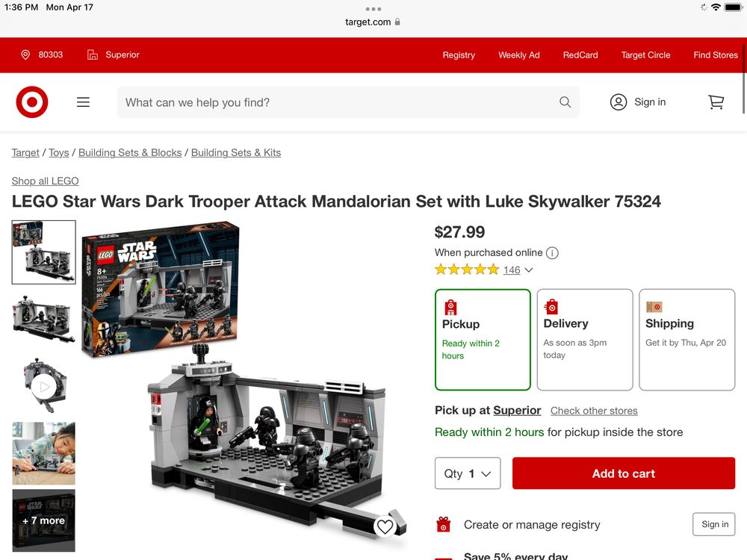Image resolution: width=747 pixels, height=560 pixels.
Task: Open the hamburger menu icon
Action: pyautogui.click(x=84, y=102)
